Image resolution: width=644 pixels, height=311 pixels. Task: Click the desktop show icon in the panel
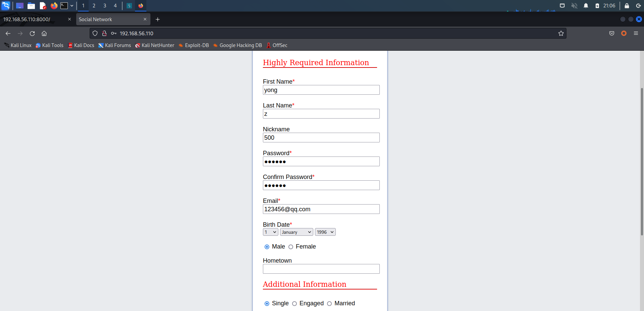pos(20,6)
